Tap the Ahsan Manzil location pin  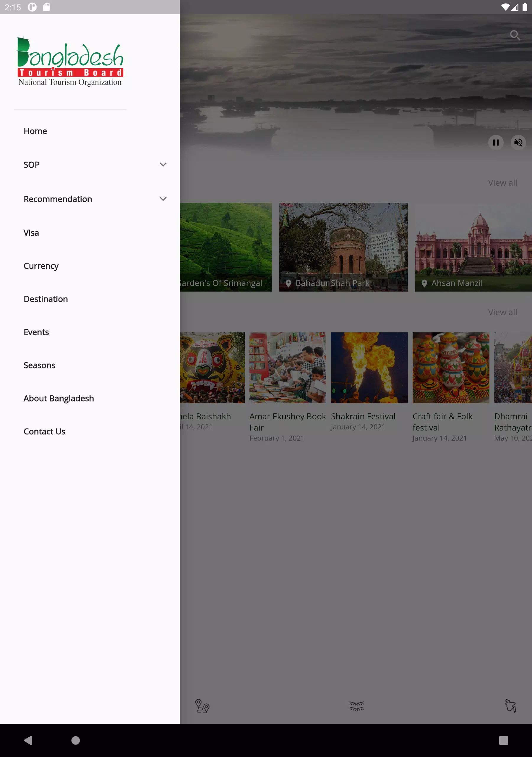pyautogui.click(x=424, y=284)
